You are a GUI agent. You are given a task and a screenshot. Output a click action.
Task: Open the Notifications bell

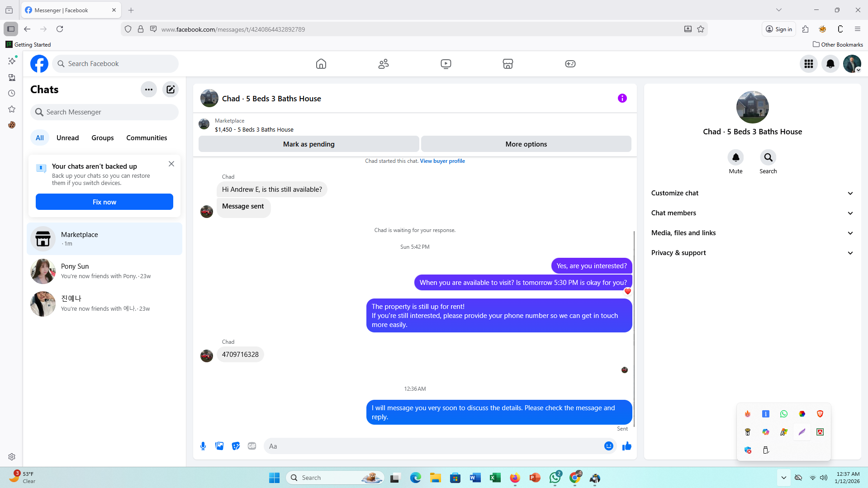(x=830, y=64)
